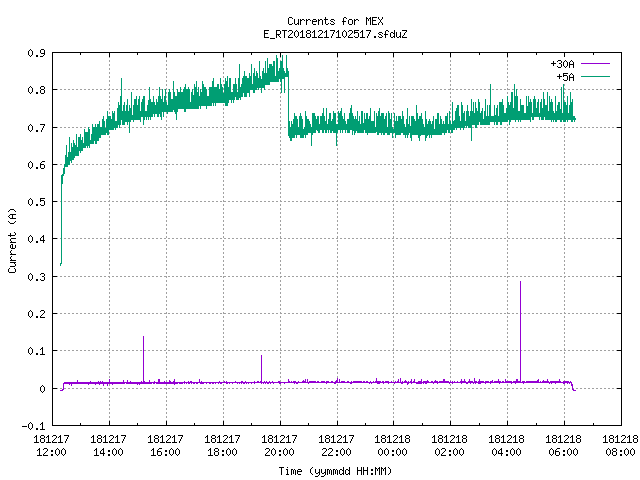Click the x-axis tick label 181217 20:00
Viewport: 640px width, 480px height.
click(279, 446)
